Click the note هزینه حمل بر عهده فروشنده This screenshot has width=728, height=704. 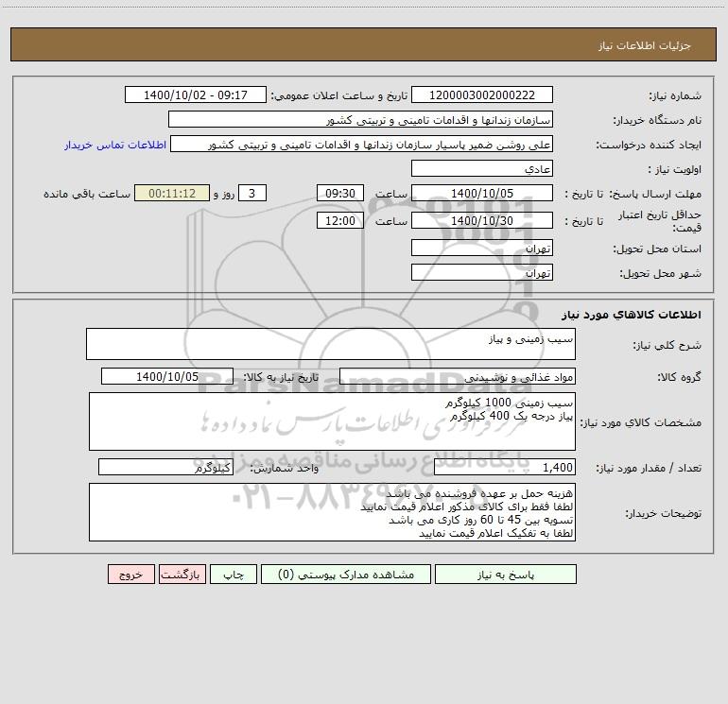[479, 493]
